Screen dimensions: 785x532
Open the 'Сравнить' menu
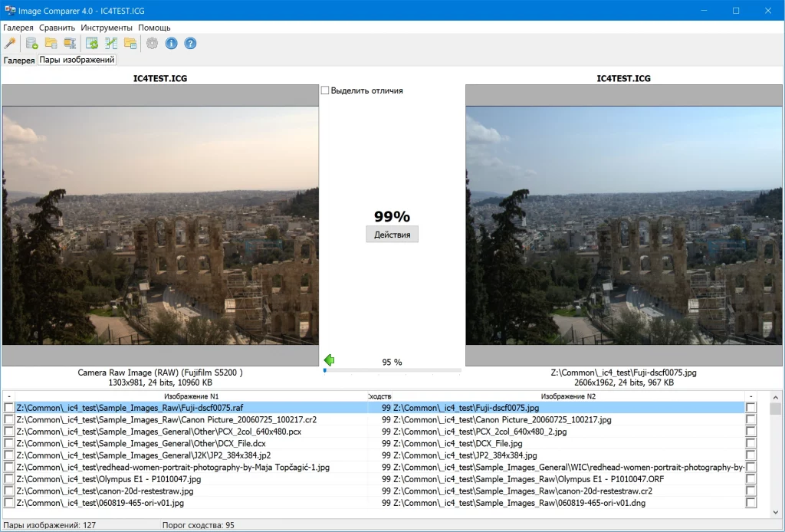57,28
